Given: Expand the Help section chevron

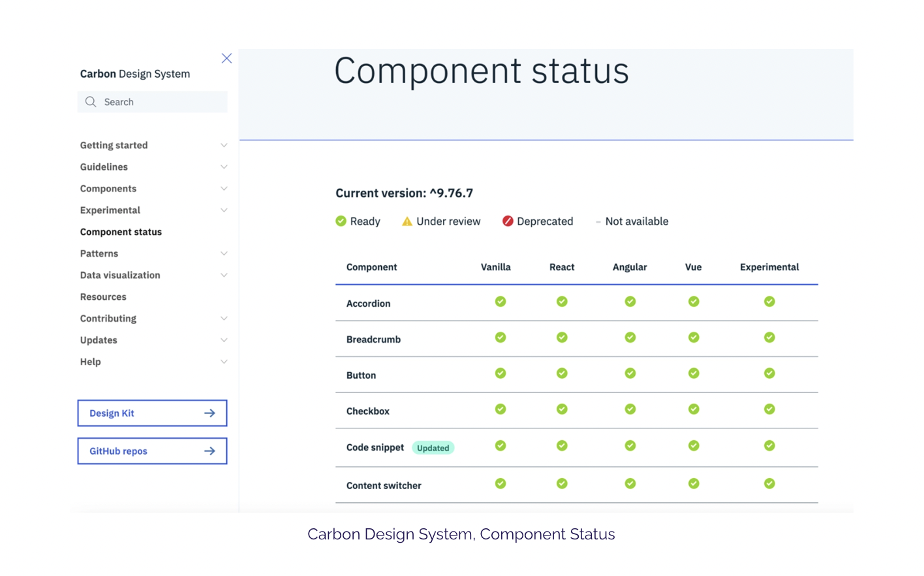Looking at the screenshot, I should 224,362.
